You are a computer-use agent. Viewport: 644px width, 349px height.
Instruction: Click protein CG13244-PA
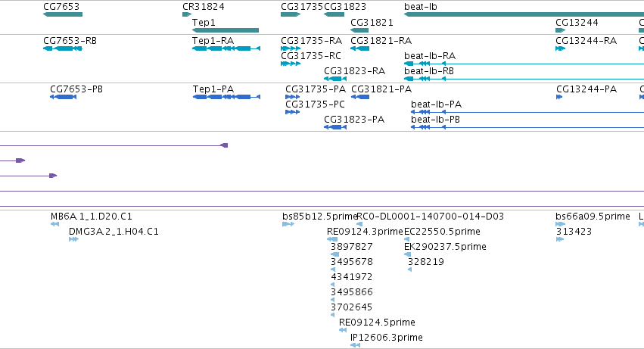[586, 89]
